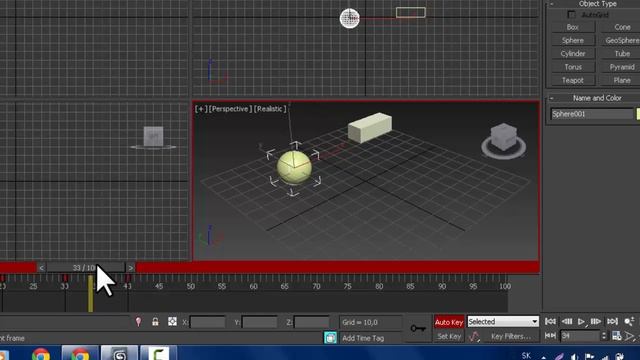The image size is (640, 360).
Task: Click the Z coordinate field
Action: click(x=311, y=322)
